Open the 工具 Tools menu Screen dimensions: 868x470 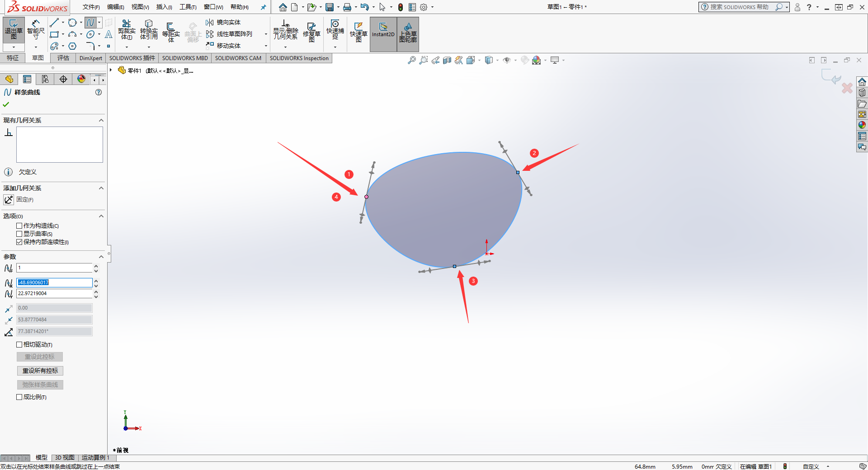click(188, 7)
